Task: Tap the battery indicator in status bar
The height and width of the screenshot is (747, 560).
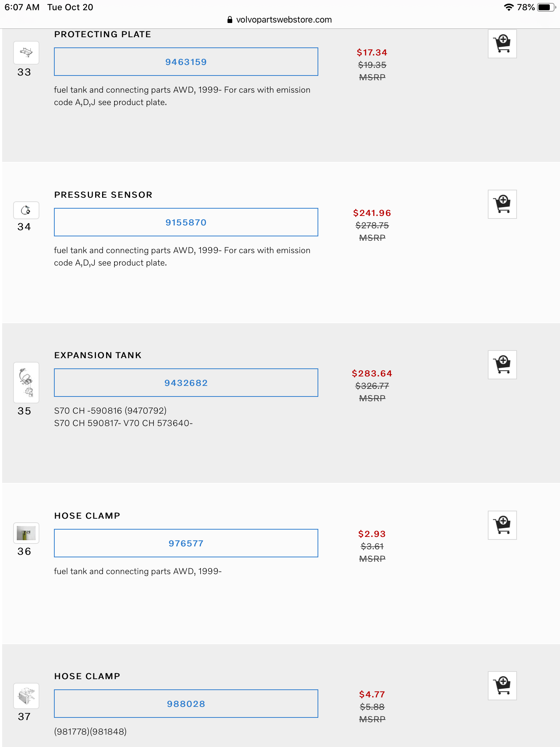Action: (545, 7)
